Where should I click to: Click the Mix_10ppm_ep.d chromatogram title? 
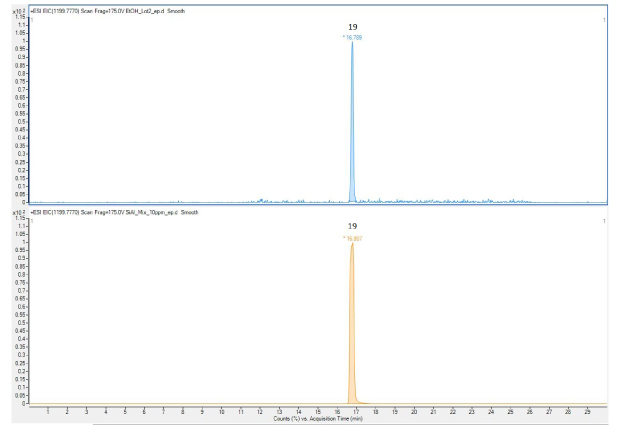(114, 212)
